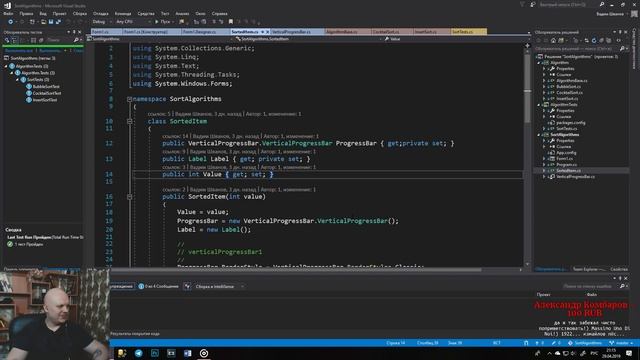Click the navigate backward toolbar icon

tap(11, 22)
